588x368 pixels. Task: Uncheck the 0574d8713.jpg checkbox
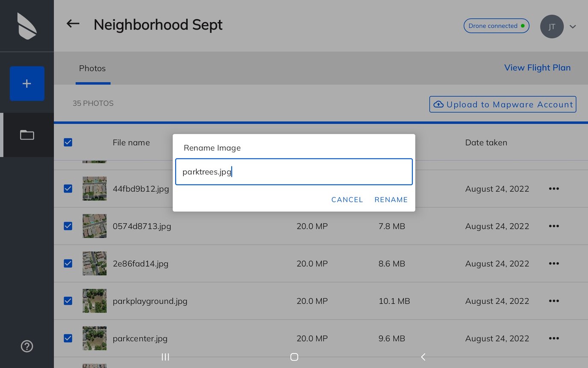(x=68, y=226)
